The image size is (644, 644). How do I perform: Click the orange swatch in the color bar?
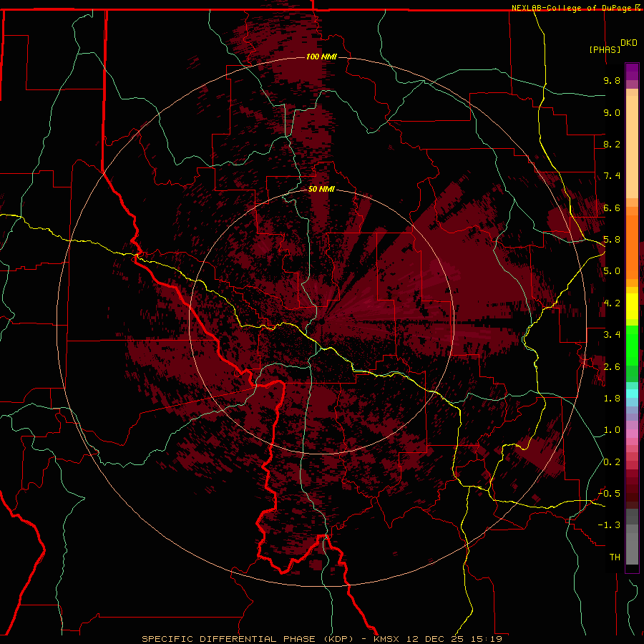pyautogui.click(x=632, y=246)
